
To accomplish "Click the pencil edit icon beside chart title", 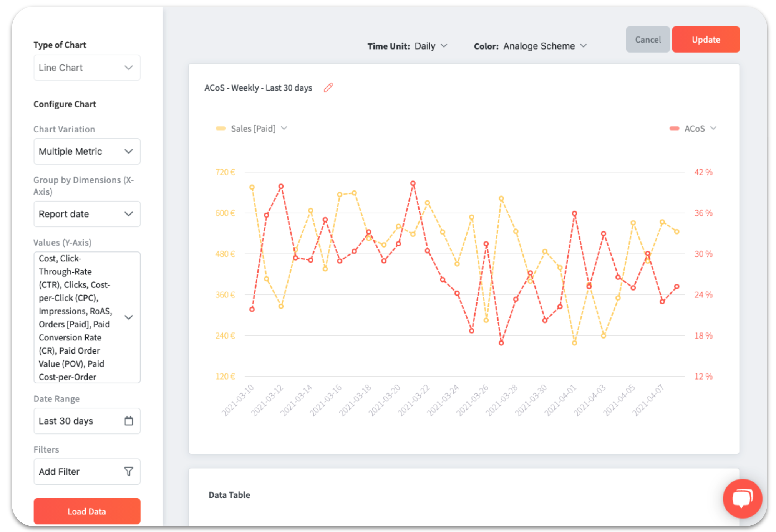I will [328, 88].
